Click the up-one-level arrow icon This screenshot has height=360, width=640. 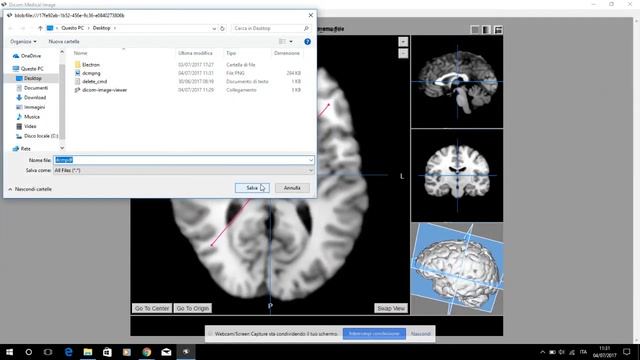(40, 28)
